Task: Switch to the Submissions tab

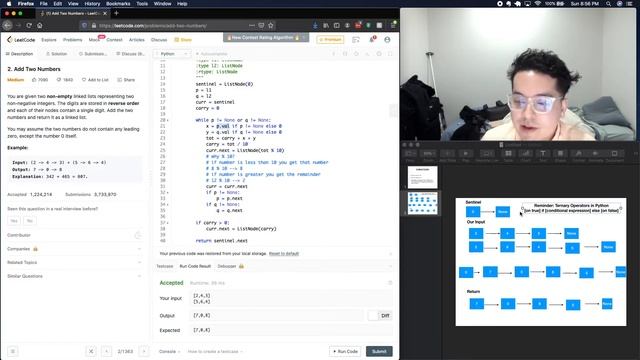Action: coord(93,54)
